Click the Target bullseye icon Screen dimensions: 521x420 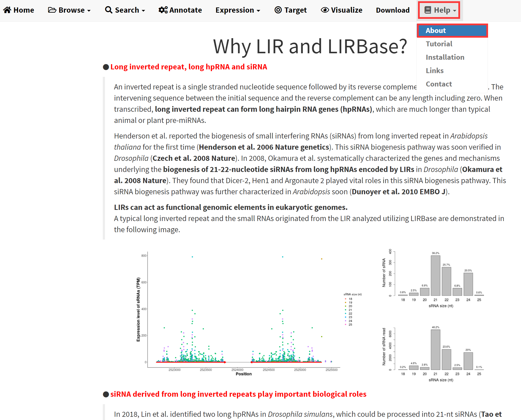point(278,10)
